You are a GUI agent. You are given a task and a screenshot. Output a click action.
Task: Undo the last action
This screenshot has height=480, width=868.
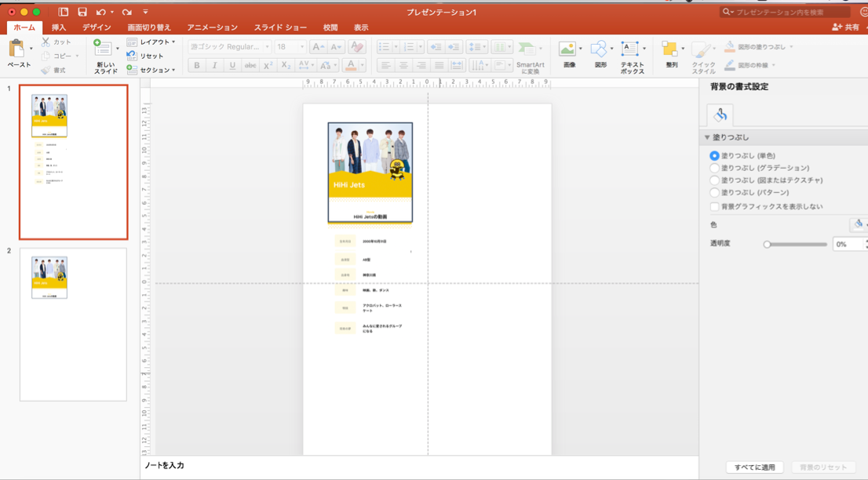click(100, 12)
